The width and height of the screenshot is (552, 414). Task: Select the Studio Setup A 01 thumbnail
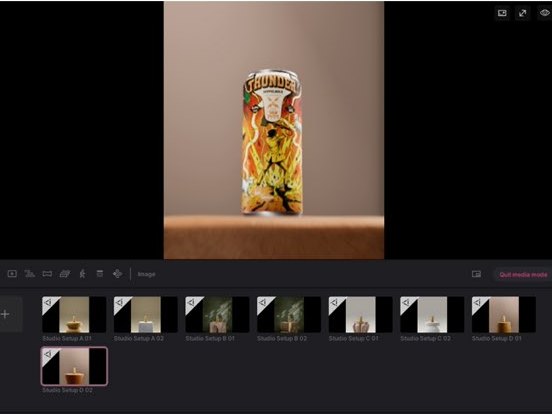pyautogui.click(x=74, y=314)
